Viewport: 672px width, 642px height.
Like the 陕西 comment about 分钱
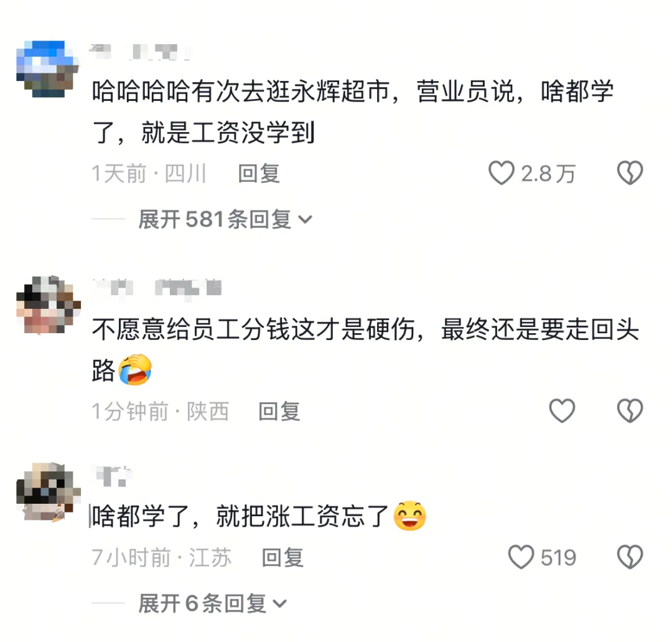[562, 411]
